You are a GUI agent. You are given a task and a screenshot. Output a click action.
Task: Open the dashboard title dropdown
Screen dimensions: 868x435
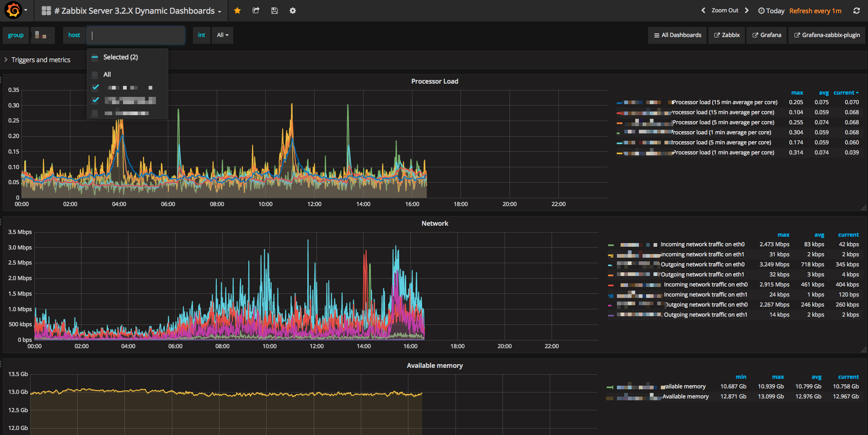click(x=137, y=11)
